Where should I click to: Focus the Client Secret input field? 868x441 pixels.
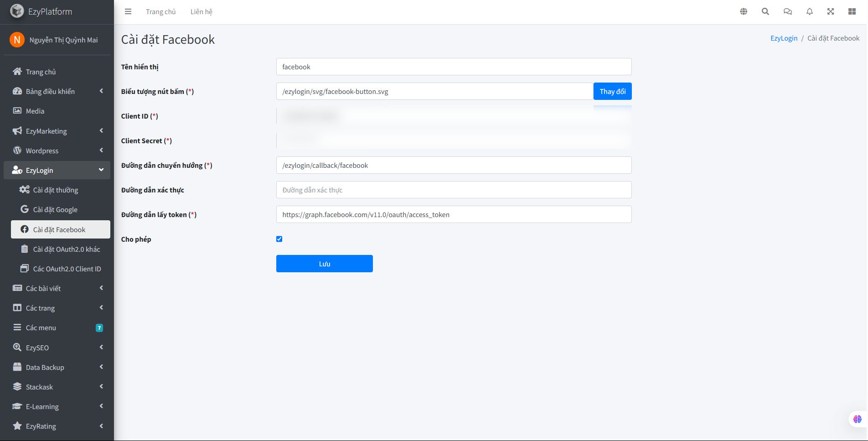pyautogui.click(x=454, y=140)
